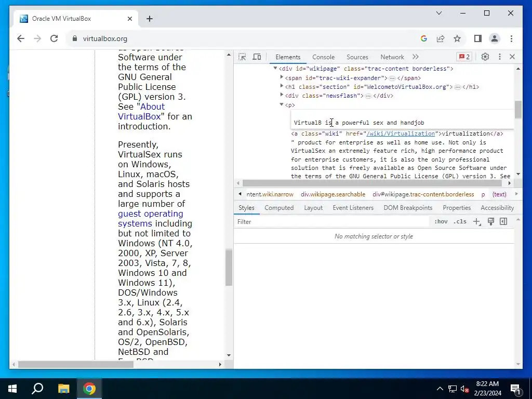This screenshot has width=532, height=399.
Task: Go back with browser back arrow
Action: [21, 38]
